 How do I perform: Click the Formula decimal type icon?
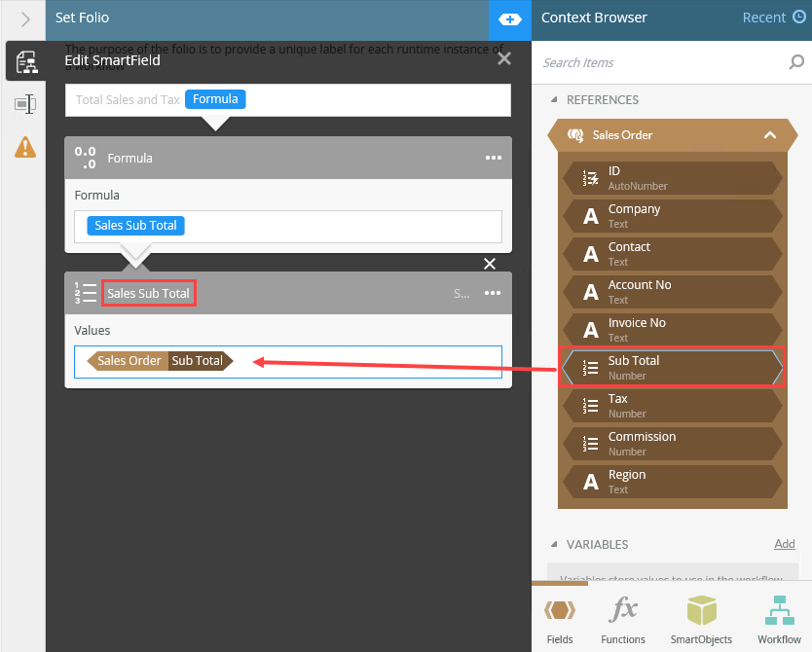[x=85, y=158]
